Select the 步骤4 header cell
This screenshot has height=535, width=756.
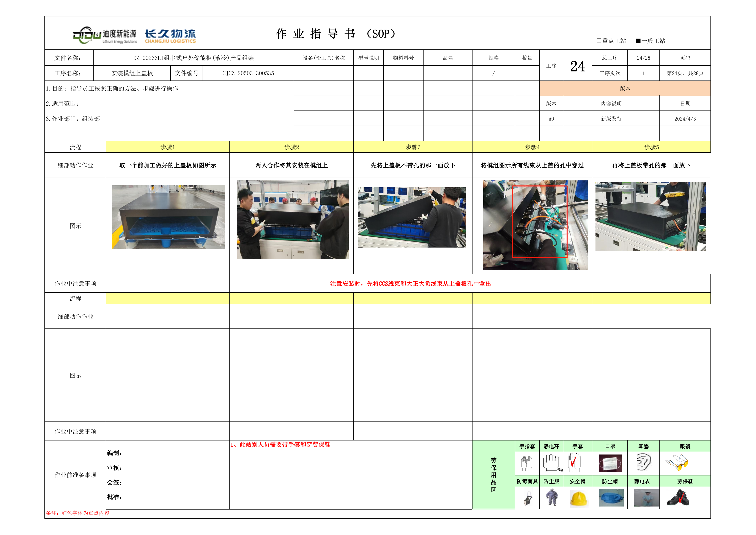532,147
